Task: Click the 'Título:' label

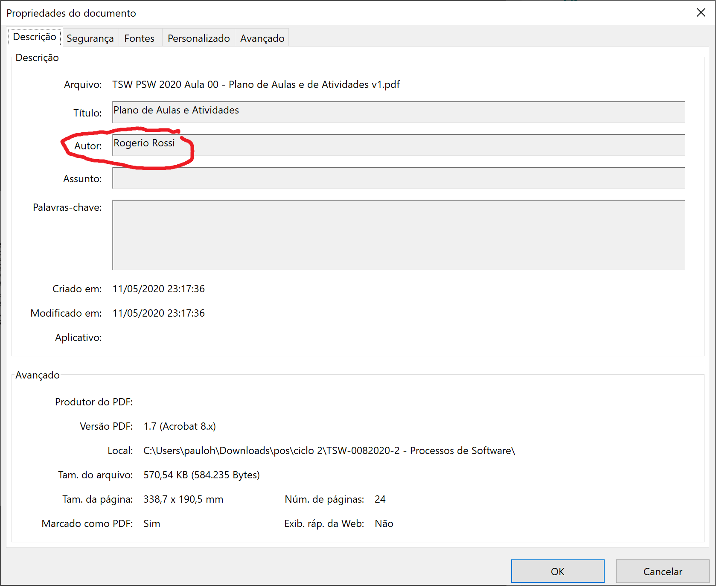Action: [87, 113]
